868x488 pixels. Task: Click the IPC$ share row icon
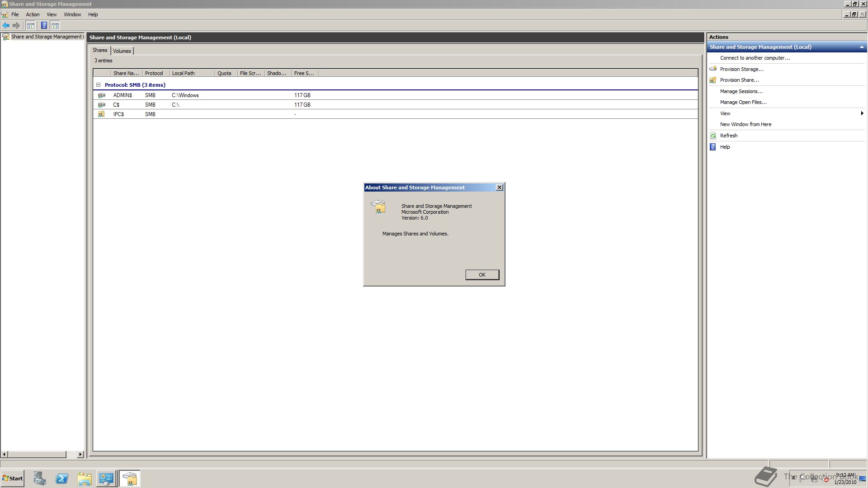point(102,114)
